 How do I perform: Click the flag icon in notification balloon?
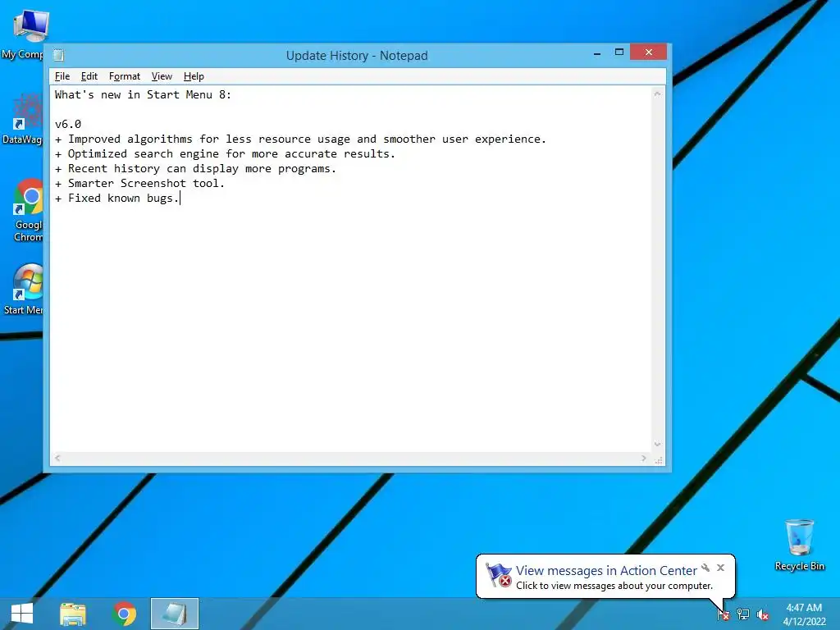tap(498, 575)
